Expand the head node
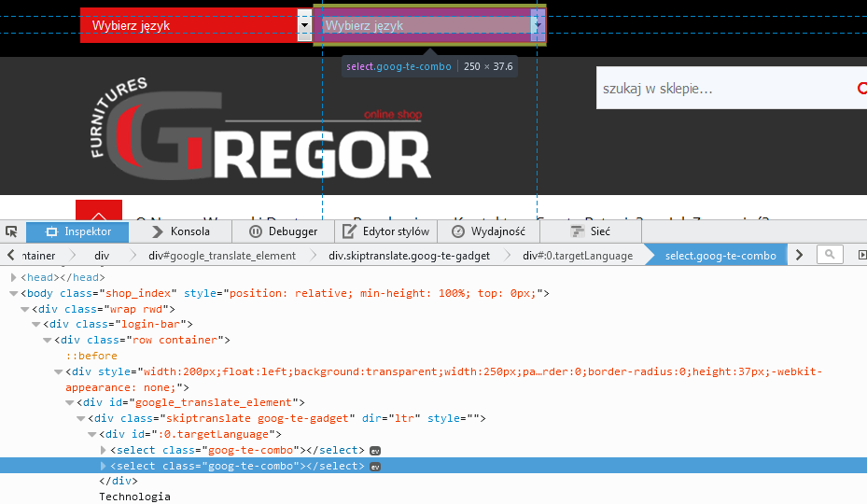Viewport: 867px width, 504px height. 14,277
